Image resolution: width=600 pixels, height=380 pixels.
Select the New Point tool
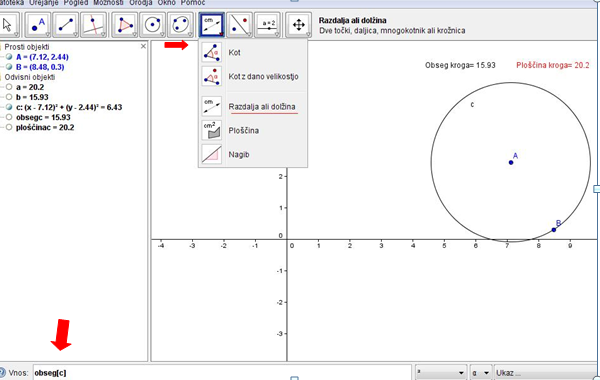pos(38,25)
